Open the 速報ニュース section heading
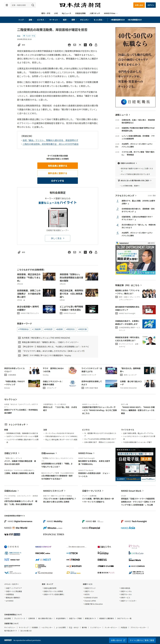The image size is (160, 644). tap(123, 115)
